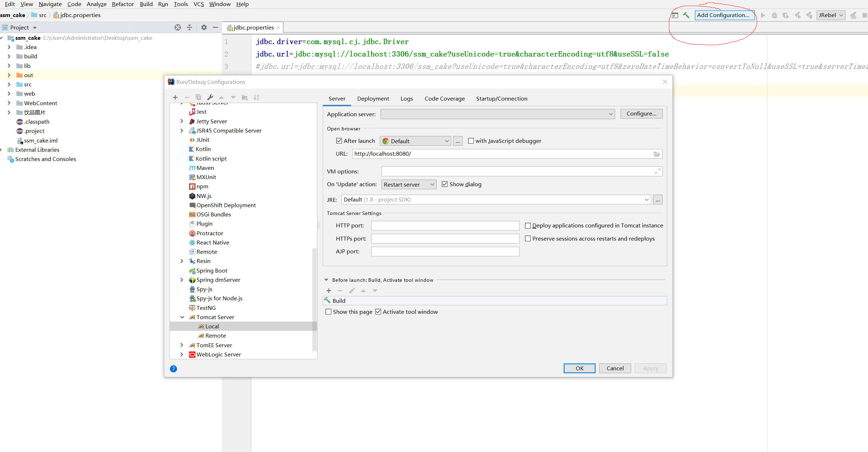
Task: Open the Project view dropdown
Action: click(35, 28)
